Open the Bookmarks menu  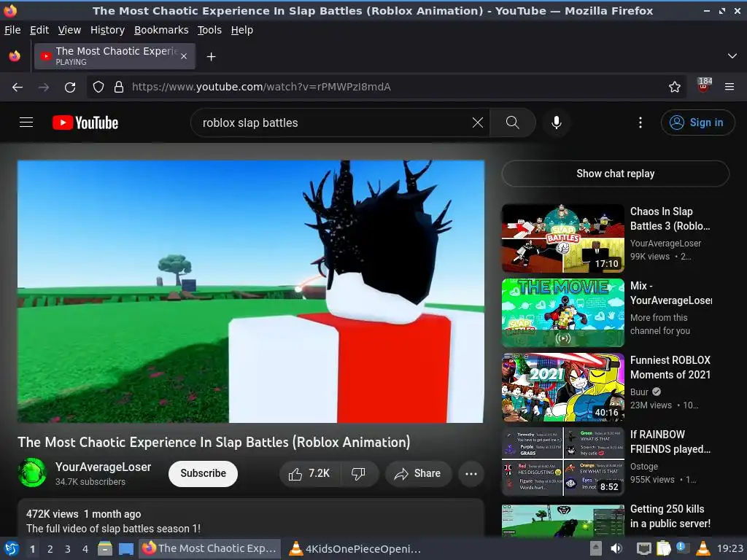click(x=161, y=30)
